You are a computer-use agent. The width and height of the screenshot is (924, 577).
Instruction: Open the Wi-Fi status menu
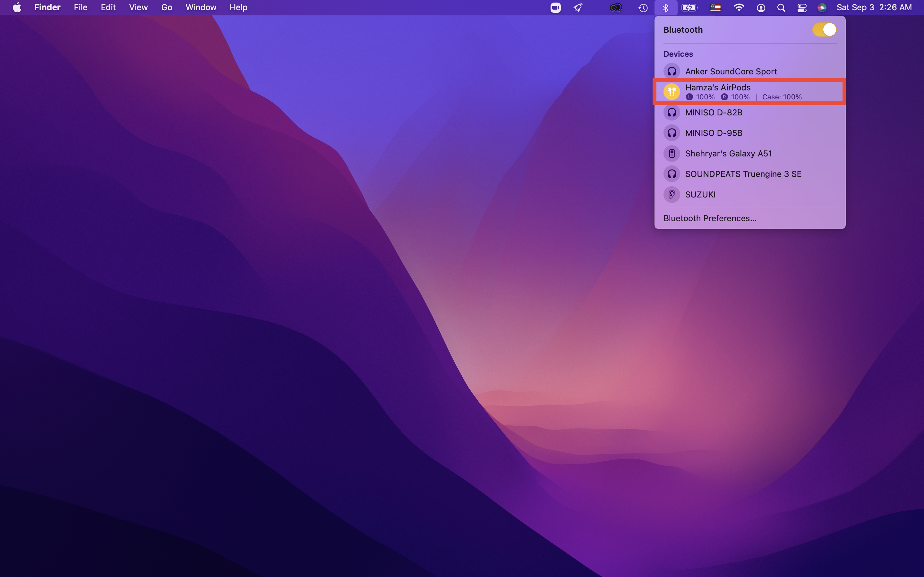[739, 8]
